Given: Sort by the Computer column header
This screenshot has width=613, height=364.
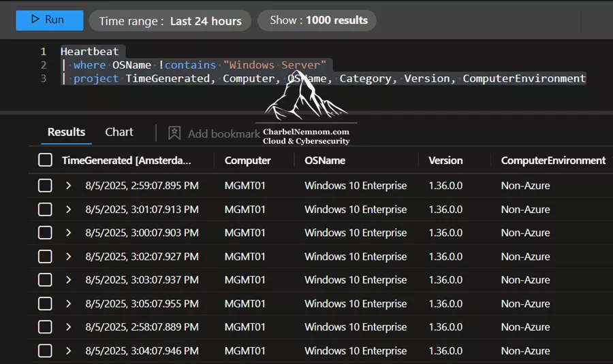Looking at the screenshot, I should (247, 161).
